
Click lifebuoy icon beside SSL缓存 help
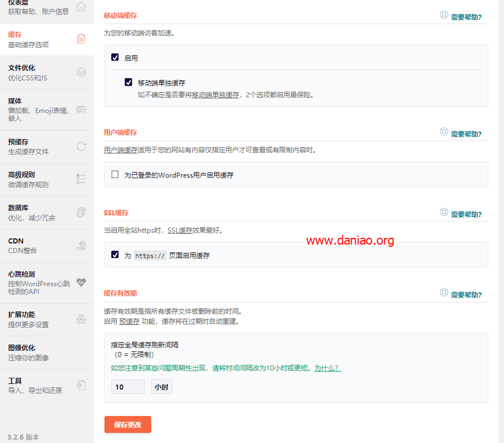444,212
